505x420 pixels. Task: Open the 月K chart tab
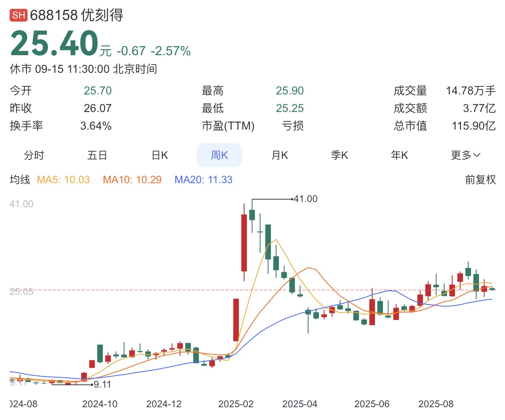pos(280,155)
